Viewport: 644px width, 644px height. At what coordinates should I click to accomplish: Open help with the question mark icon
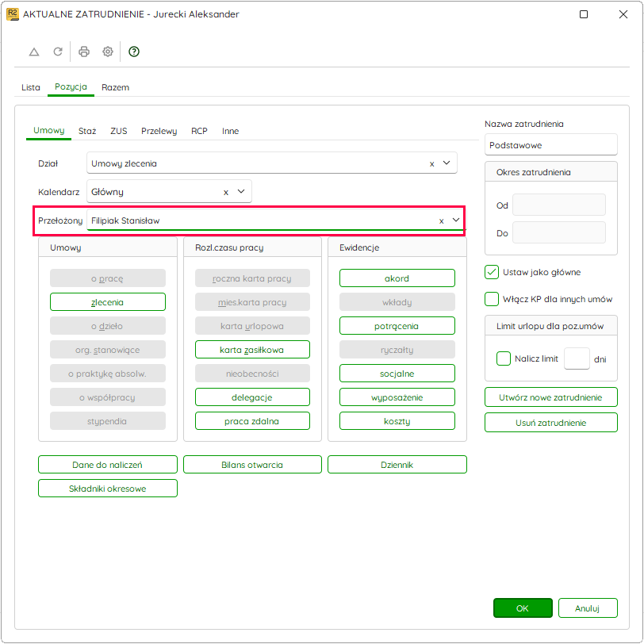pyautogui.click(x=134, y=52)
